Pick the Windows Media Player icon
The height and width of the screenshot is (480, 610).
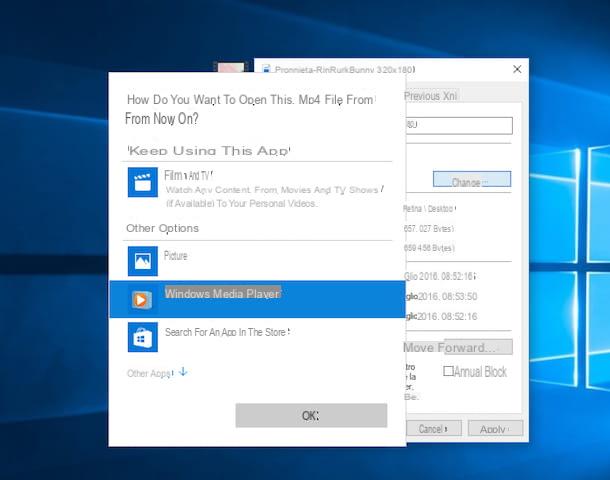141,300
